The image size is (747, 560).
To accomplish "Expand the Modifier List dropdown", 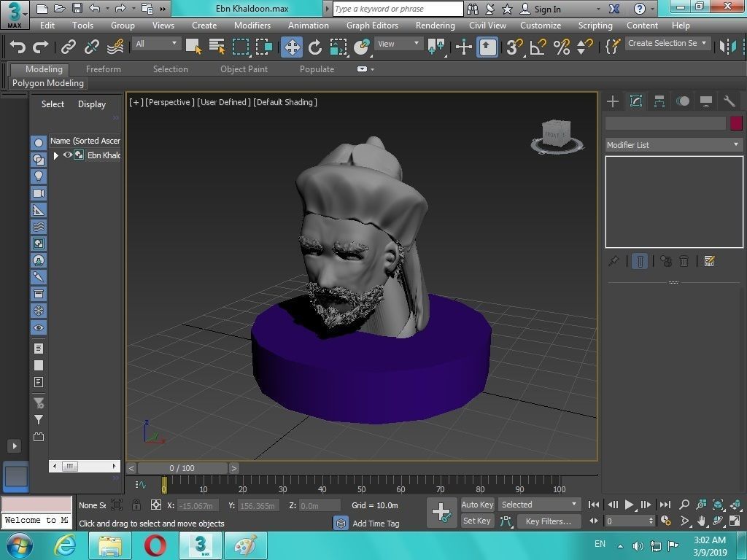I will coord(673,145).
